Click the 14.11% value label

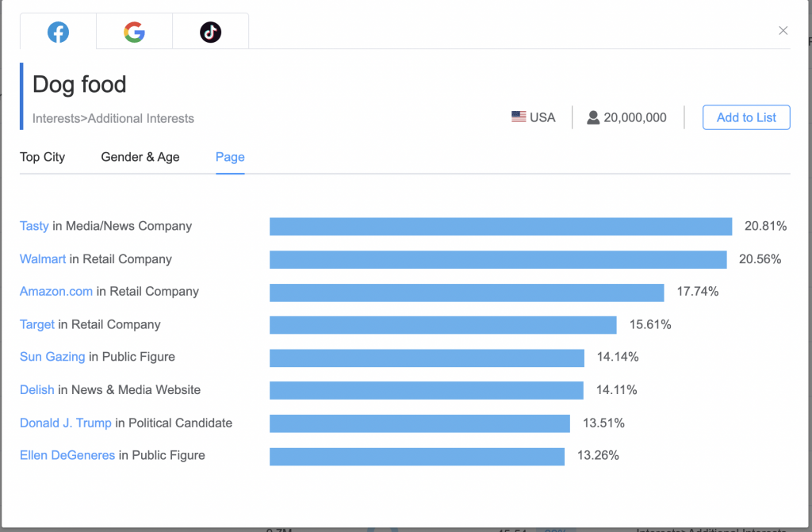pos(617,390)
